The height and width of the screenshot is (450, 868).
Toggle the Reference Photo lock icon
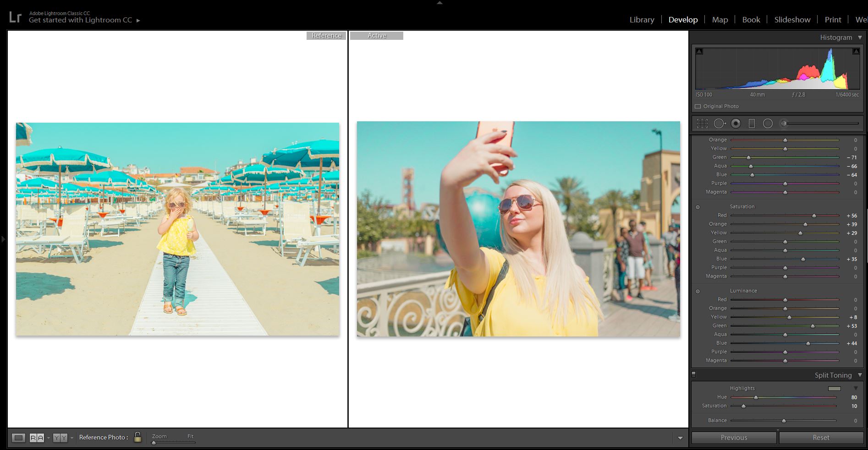coord(137,437)
